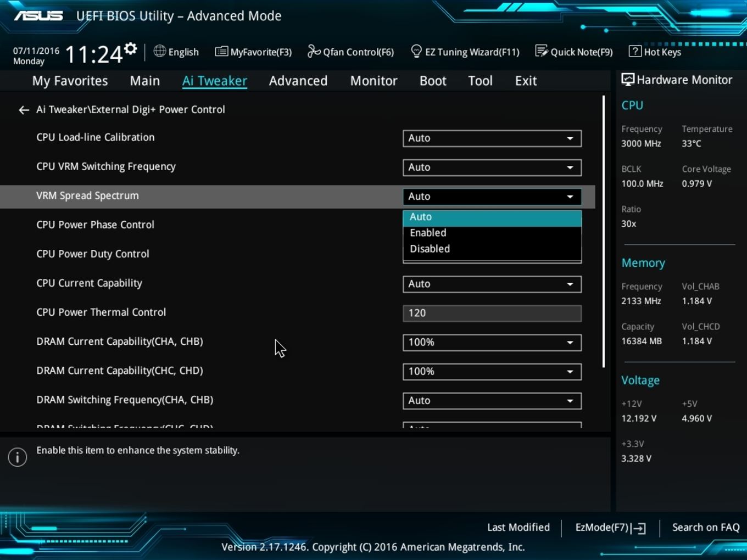747x560 pixels.
Task: Go to the Boot tab
Action: (x=433, y=81)
